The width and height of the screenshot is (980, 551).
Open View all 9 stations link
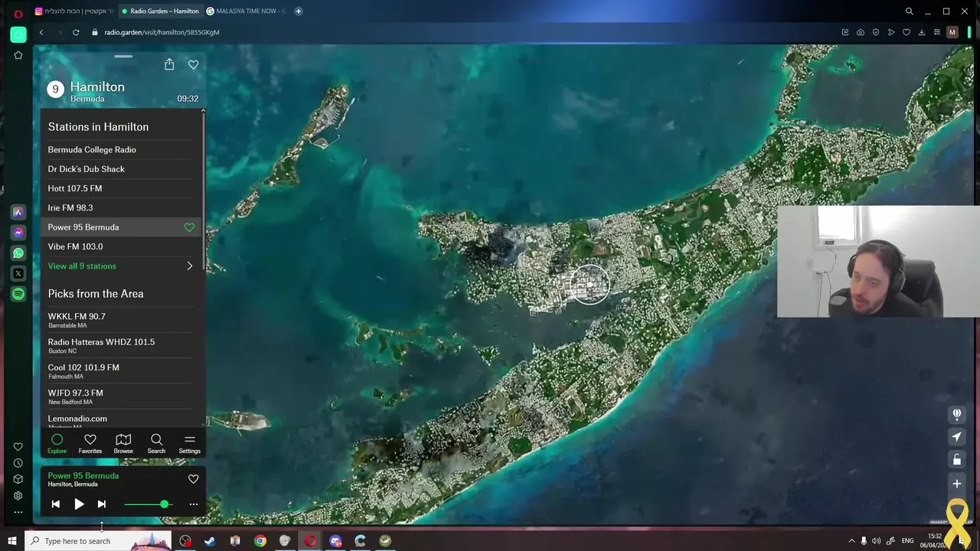(x=82, y=266)
